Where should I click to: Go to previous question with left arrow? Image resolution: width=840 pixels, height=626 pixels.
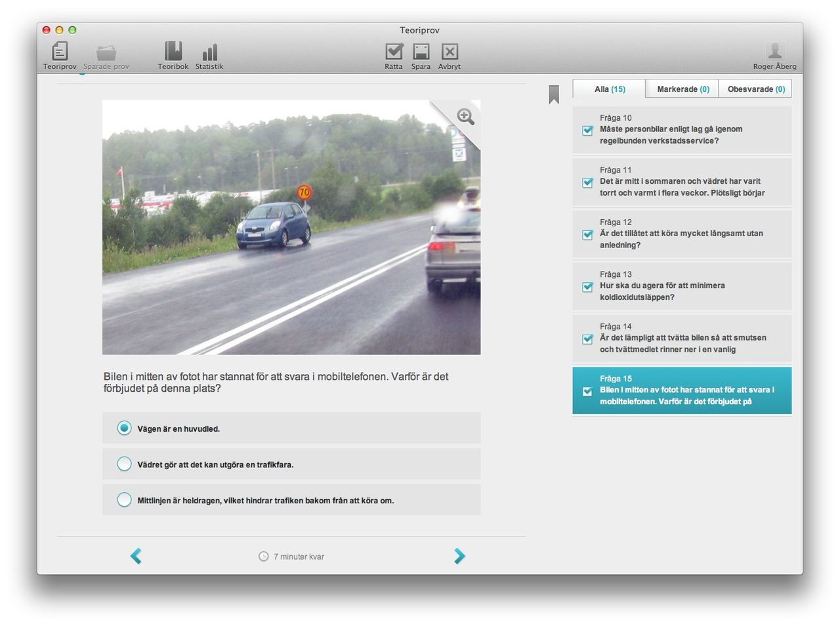(x=136, y=556)
